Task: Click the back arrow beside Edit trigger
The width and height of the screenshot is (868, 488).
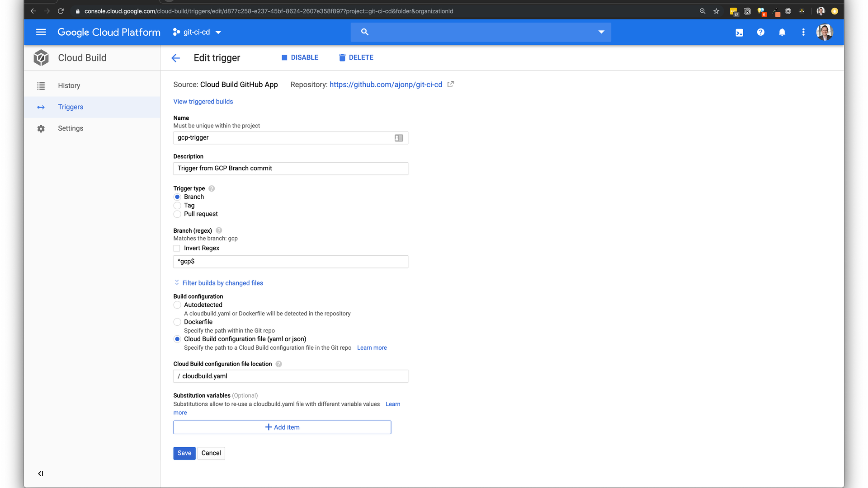Action: coord(176,58)
